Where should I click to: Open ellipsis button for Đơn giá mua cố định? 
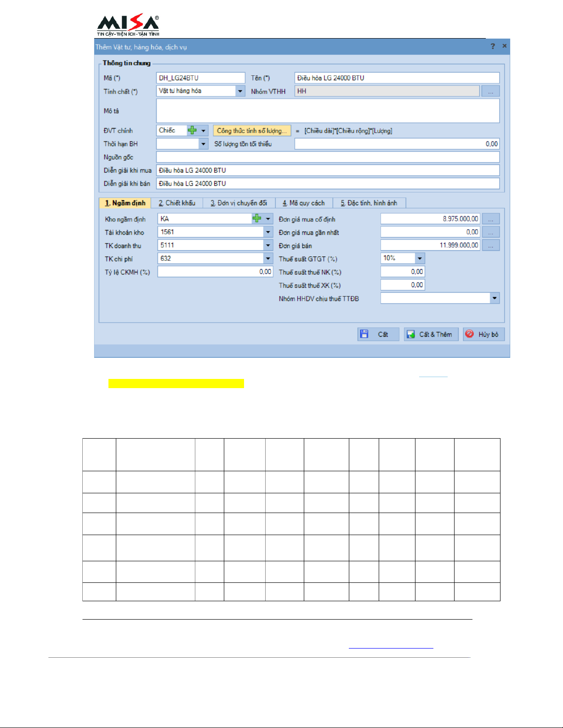coord(490,219)
